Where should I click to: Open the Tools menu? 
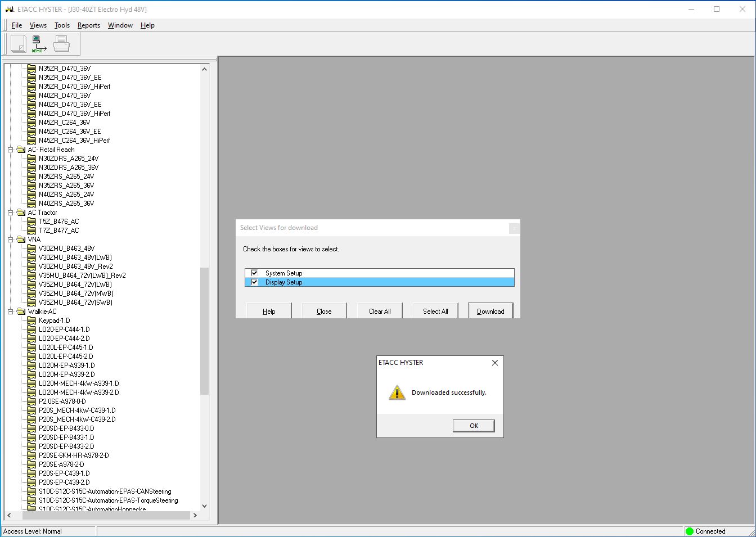pos(62,25)
